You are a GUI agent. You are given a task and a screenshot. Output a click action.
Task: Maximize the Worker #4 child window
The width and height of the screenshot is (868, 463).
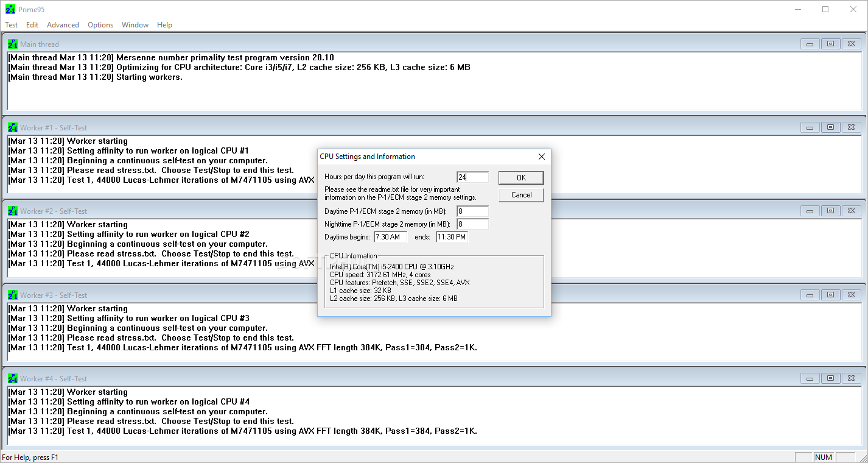click(x=830, y=378)
